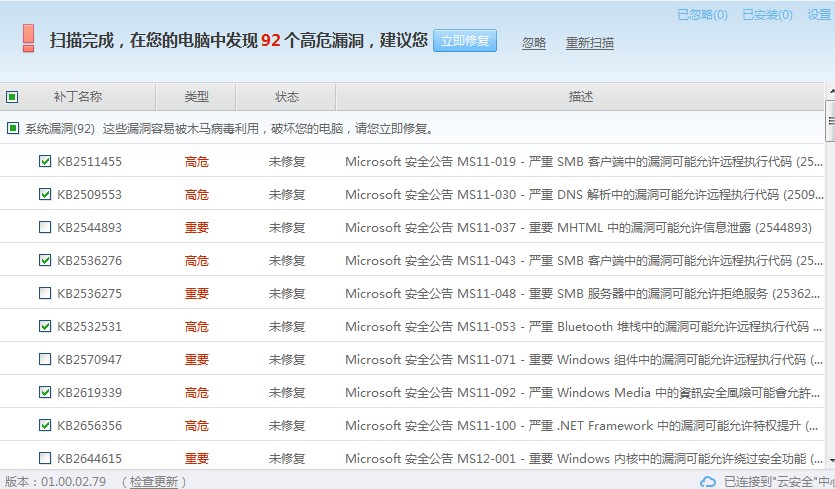Open 设置 settings
835x489 pixels.
[x=819, y=15]
